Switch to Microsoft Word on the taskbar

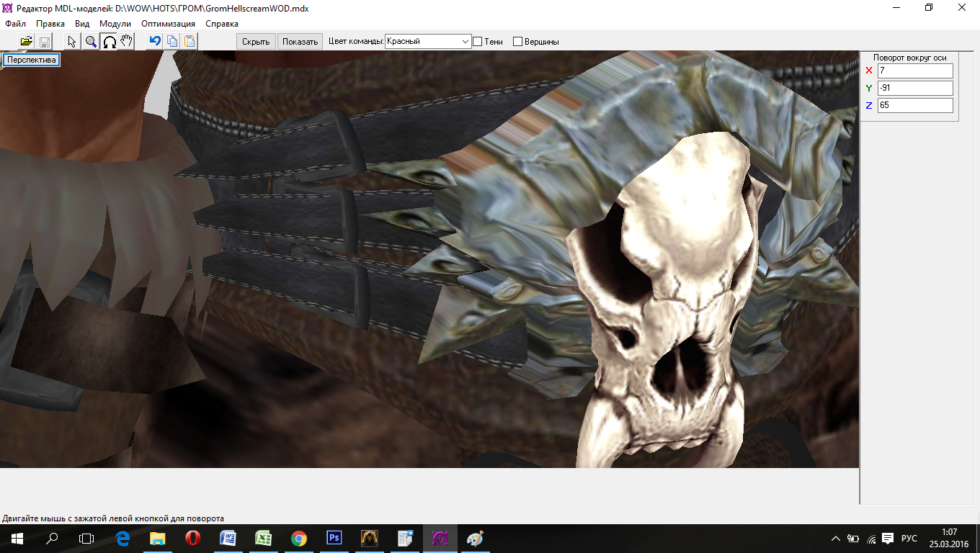pos(228,539)
